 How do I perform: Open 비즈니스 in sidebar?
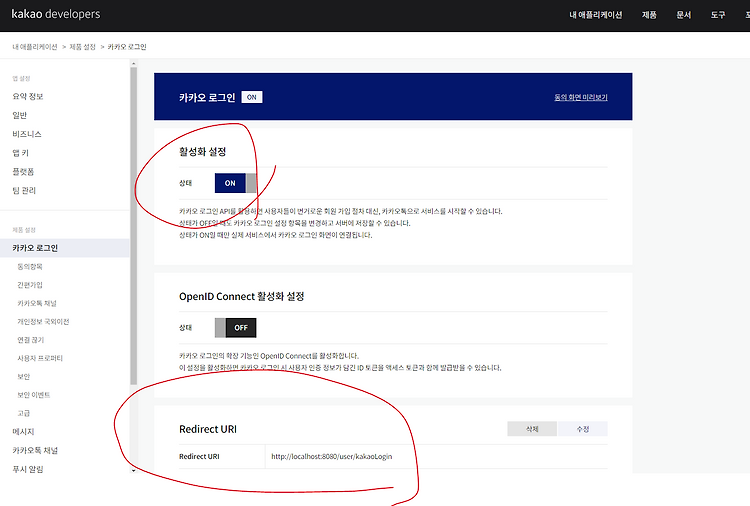(x=27, y=134)
